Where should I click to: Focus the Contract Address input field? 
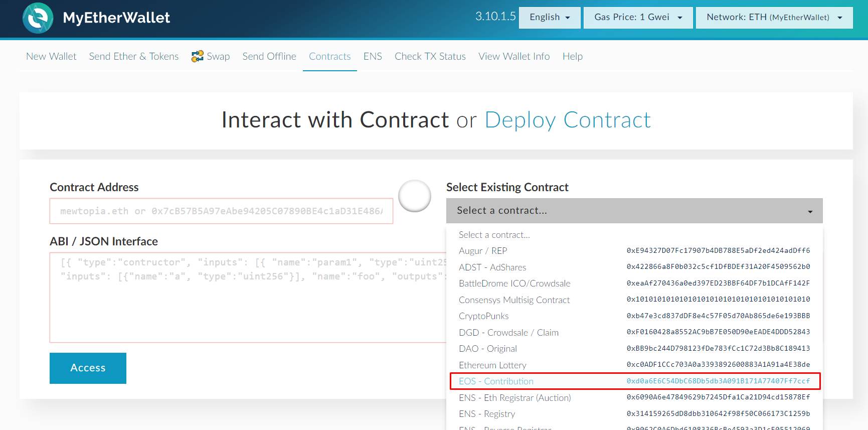coord(221,211)
